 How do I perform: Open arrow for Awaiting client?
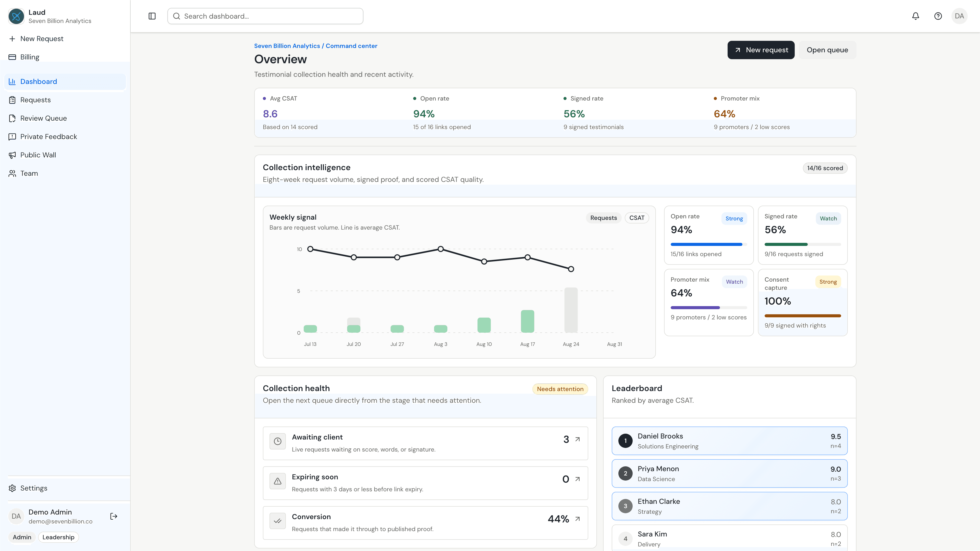pyautogui.click(x=578, y=439)
